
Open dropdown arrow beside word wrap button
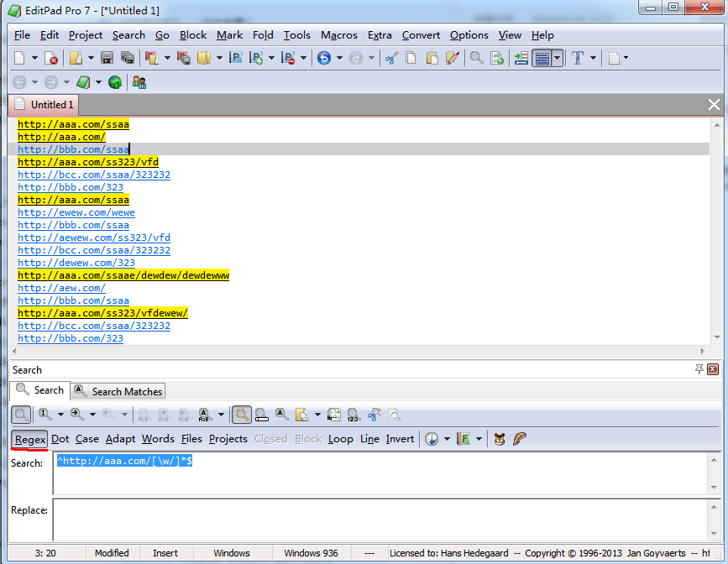558,58
